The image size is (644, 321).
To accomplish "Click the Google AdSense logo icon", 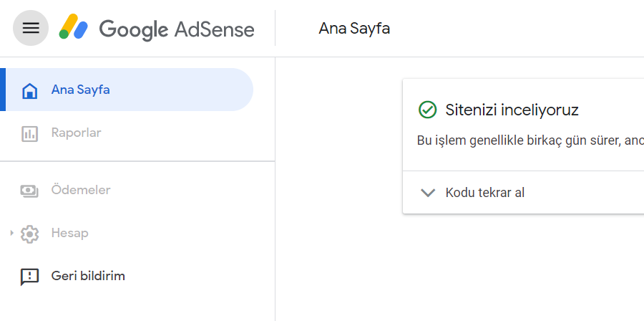I will [74, 27].
